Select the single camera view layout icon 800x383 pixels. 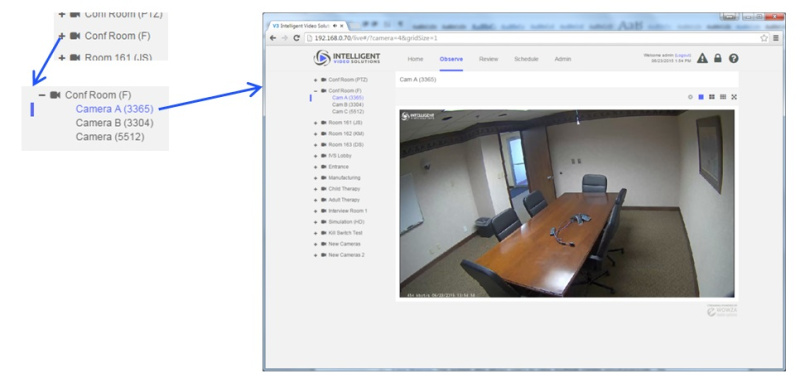701,97
